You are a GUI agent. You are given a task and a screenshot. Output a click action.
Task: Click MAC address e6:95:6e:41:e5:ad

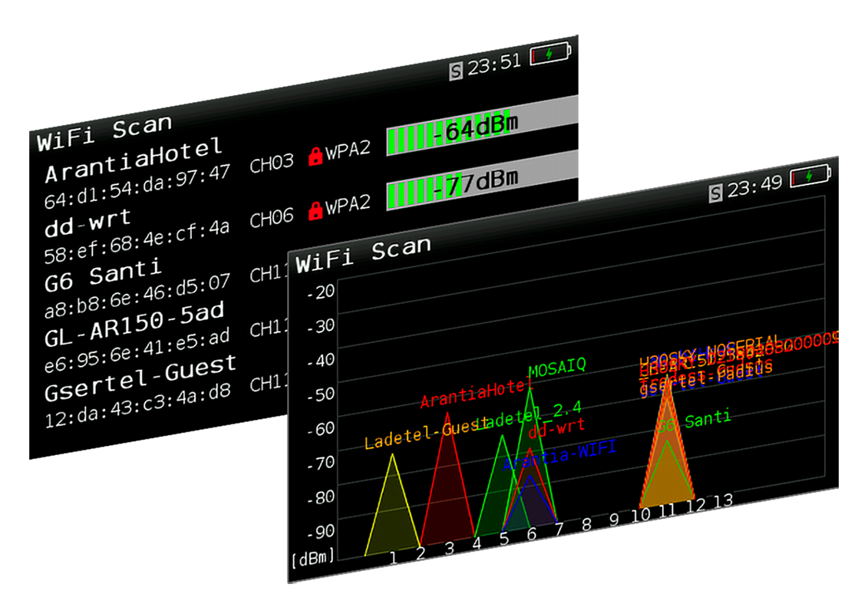[137, 351]
